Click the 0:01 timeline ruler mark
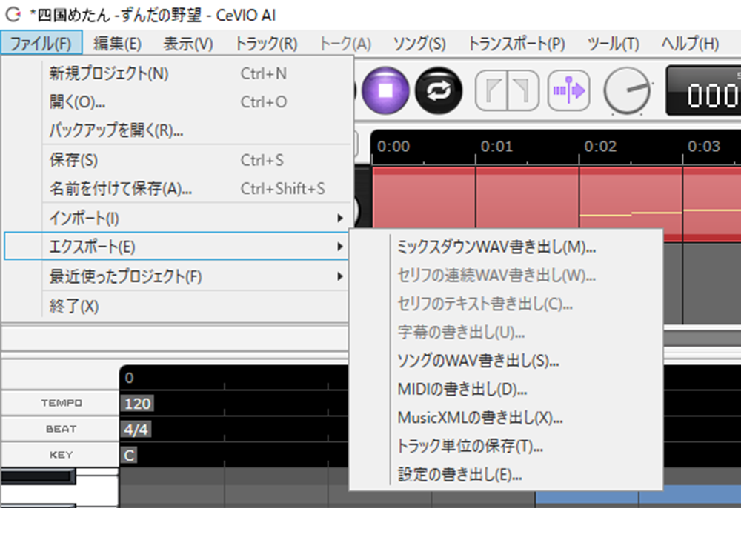 496,146
